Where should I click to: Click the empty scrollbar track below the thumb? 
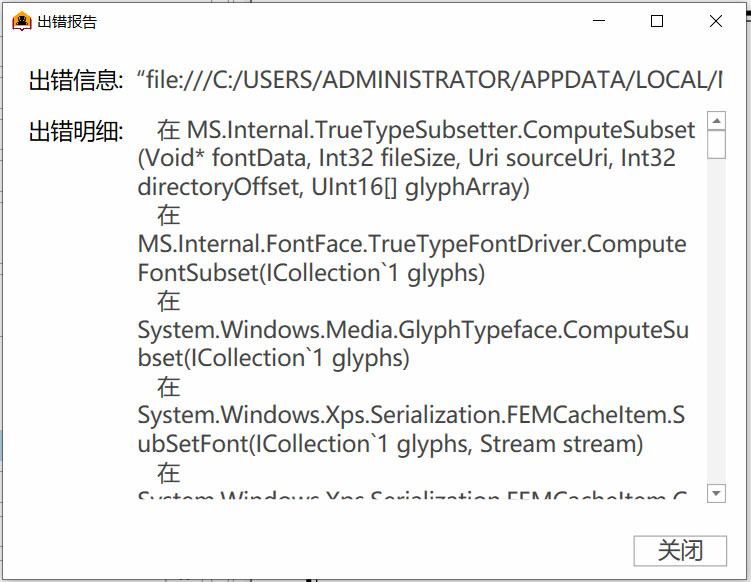(717, 321)
